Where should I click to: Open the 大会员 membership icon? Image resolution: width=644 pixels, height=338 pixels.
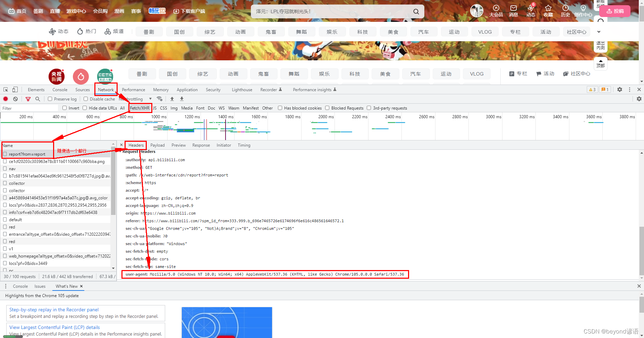pyautogui.click(x=496, y=11)
